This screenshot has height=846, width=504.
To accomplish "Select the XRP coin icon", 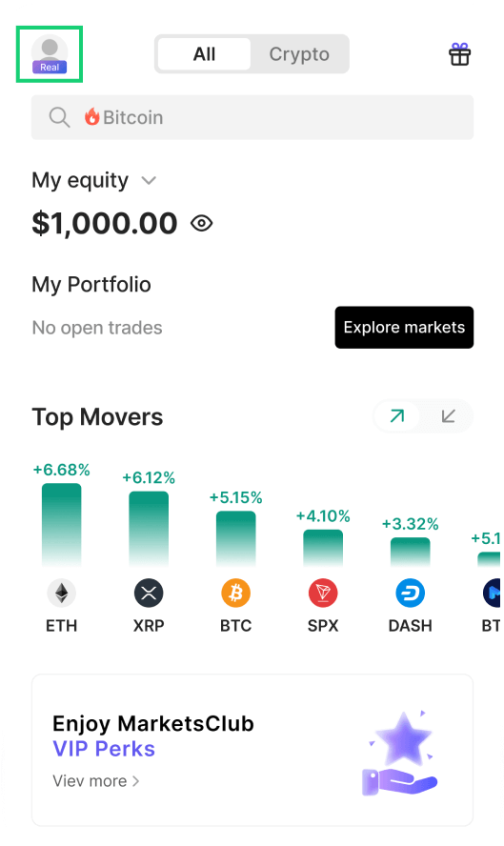I will [x=149, y=593].
